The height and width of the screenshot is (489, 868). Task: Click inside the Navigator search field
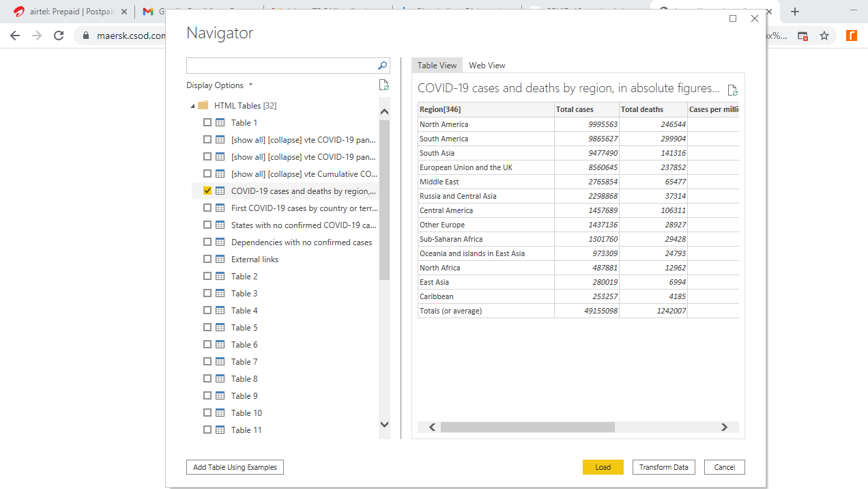281,66
